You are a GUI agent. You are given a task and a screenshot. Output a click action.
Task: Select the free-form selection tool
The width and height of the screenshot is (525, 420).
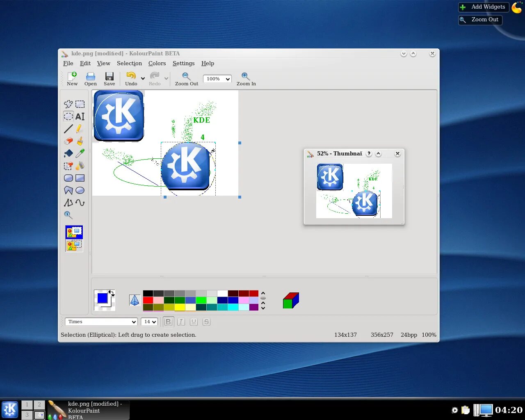point(68,104)
